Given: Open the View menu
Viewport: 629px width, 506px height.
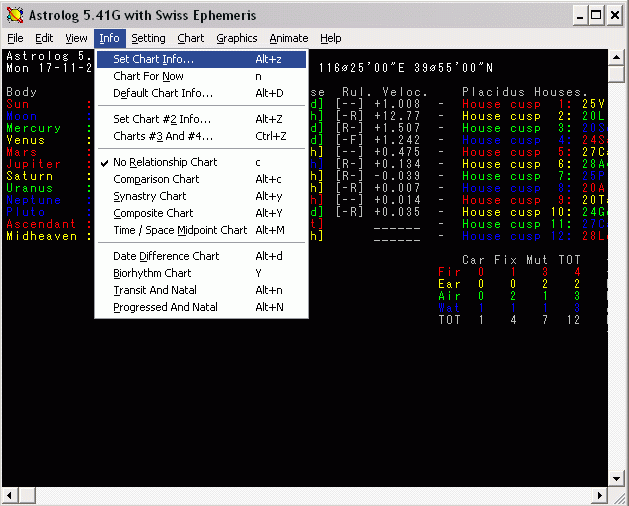Looking at the screenshot, I should [76, 38].
